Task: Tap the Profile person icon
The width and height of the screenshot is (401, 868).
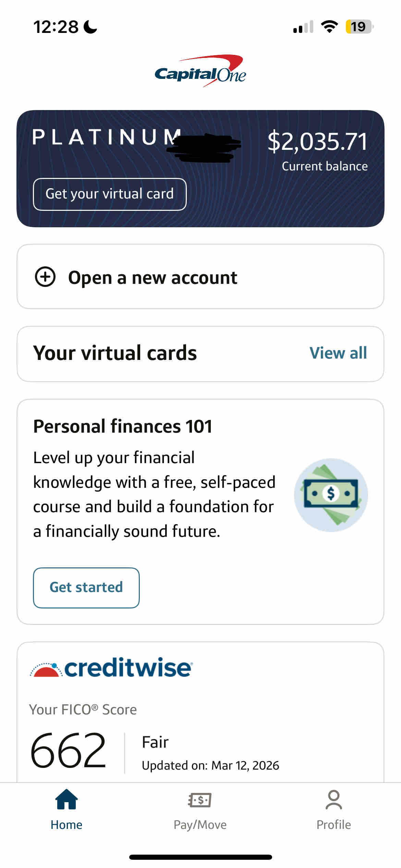Action: pos(333,800)
